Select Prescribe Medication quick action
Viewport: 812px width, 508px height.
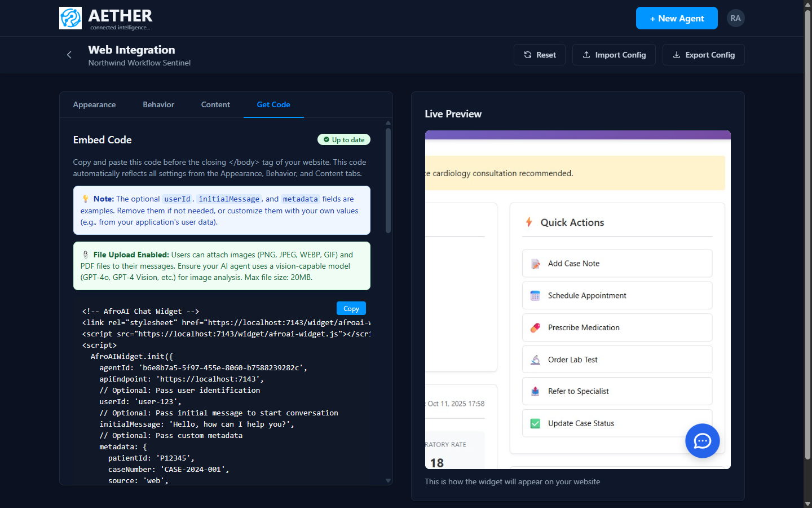(617, 328)
